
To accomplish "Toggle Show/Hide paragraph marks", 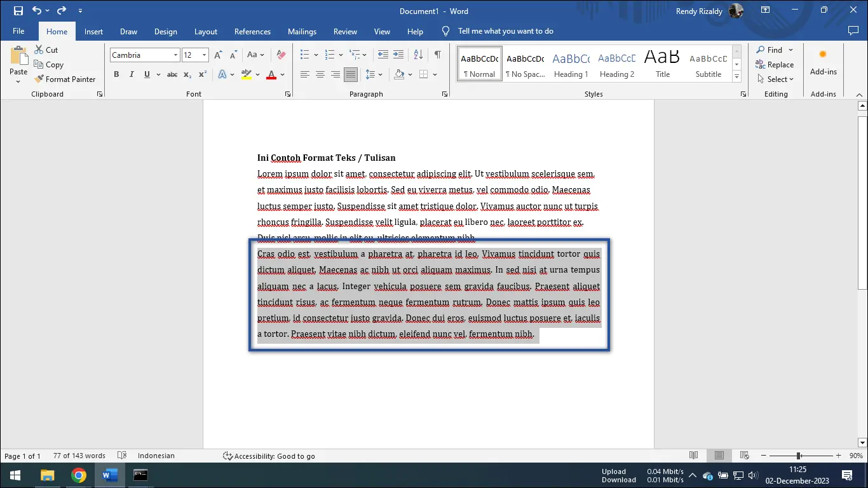I will point(437,55).
